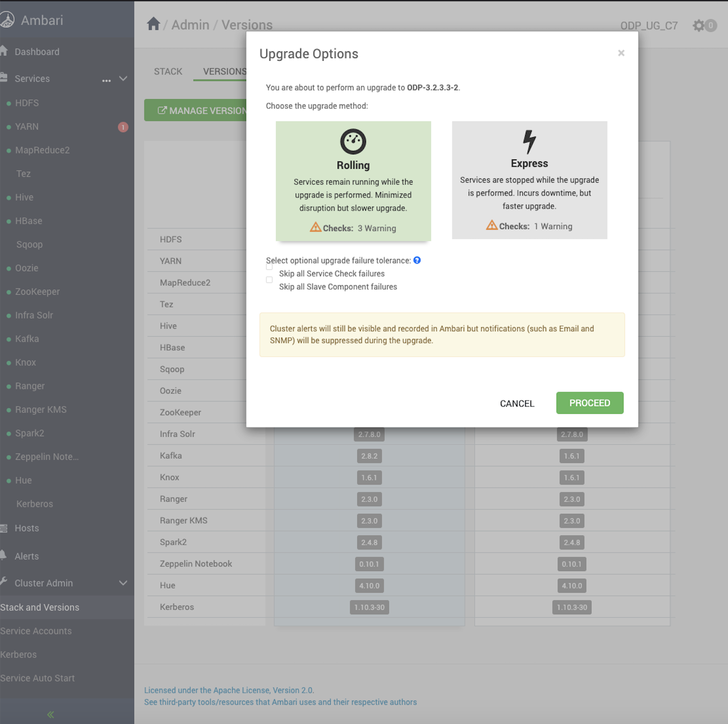Open MapReduce2 service in sidebar

[43, 150]
